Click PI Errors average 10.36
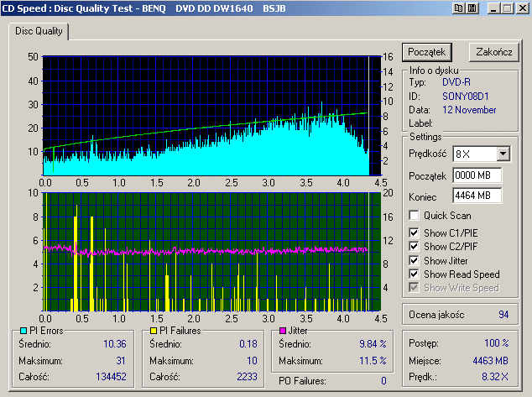 pyautogui.click(x=115, y=344)
